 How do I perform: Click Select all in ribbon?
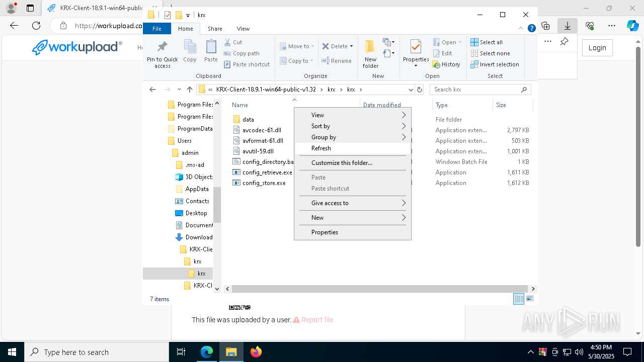pyautogui.click(x=487, y=42)
